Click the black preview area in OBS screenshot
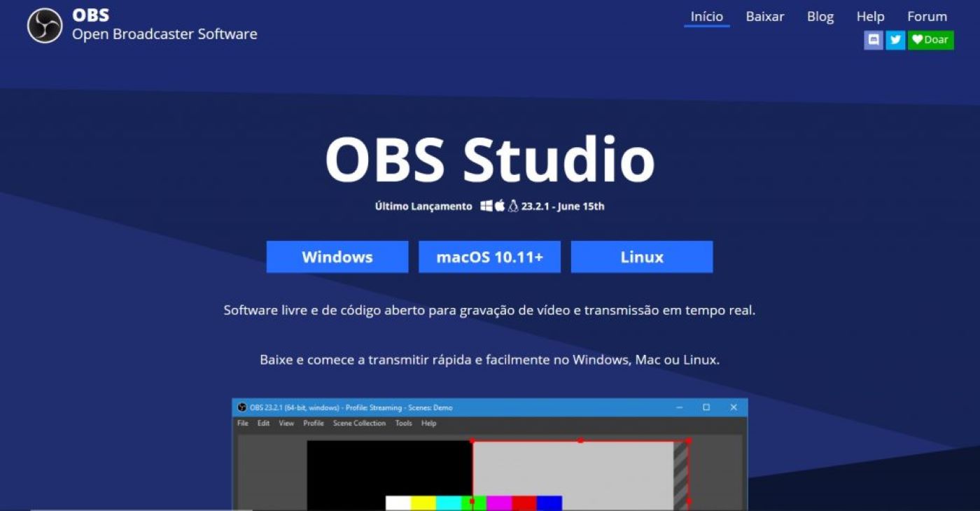 click(389, 467)
